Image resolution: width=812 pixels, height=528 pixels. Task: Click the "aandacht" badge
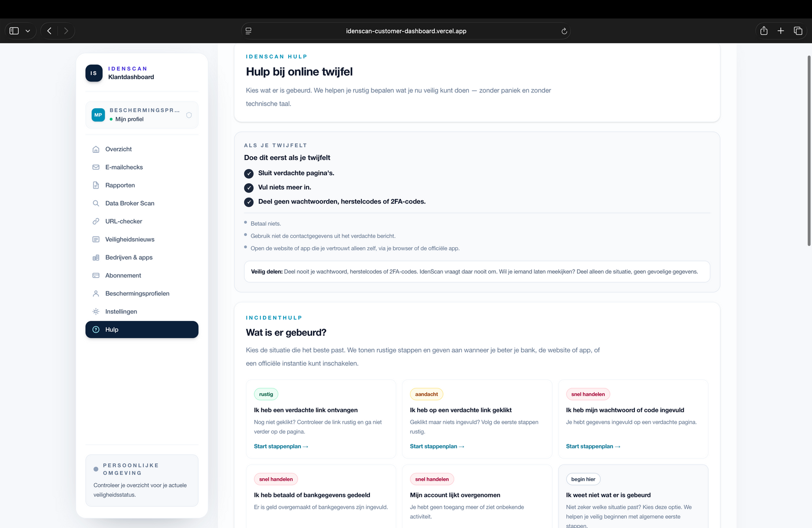click(426, 394)
